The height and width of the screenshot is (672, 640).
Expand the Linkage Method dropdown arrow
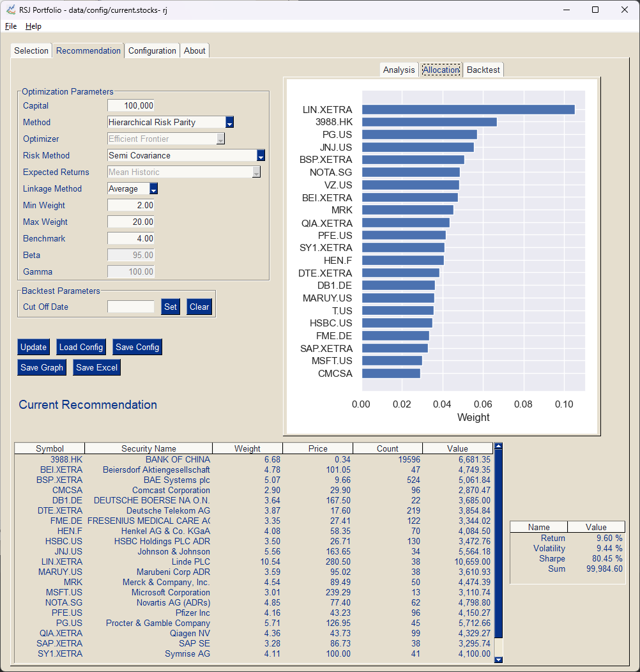tap(153, 188)
